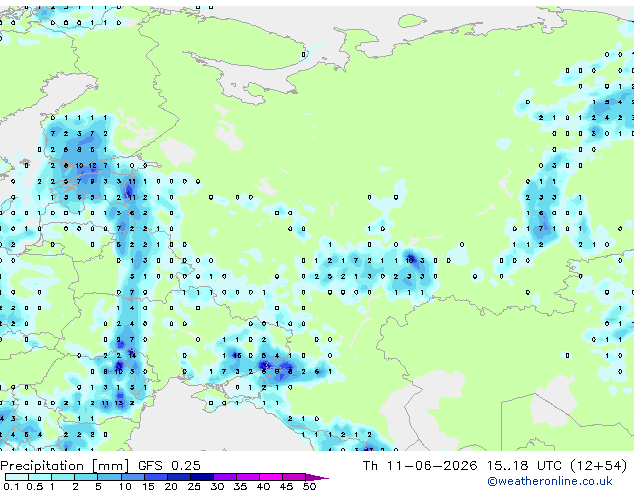Click the legend scale value '40'
This screenshot has height=490, width=634.
point(263,486)
